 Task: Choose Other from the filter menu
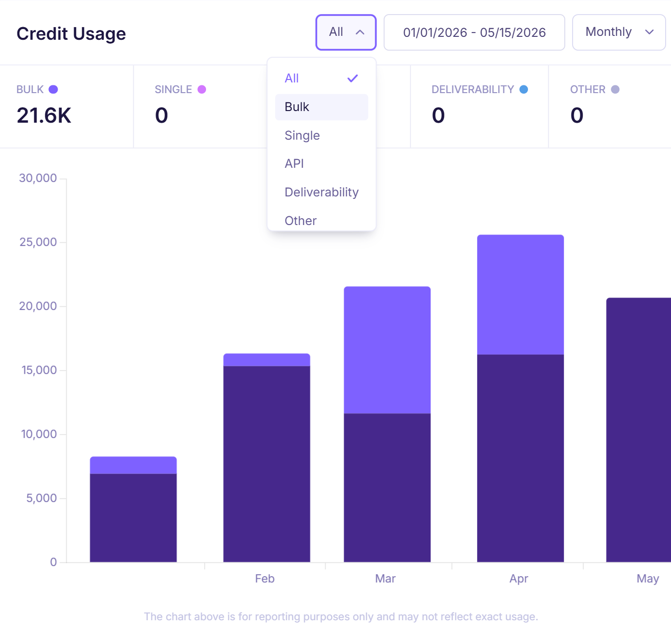pyautogui.click(x=321, y=221)
